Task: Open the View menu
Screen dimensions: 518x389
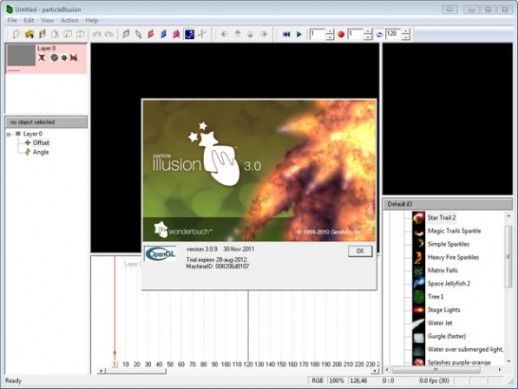Action: [47, 20]
